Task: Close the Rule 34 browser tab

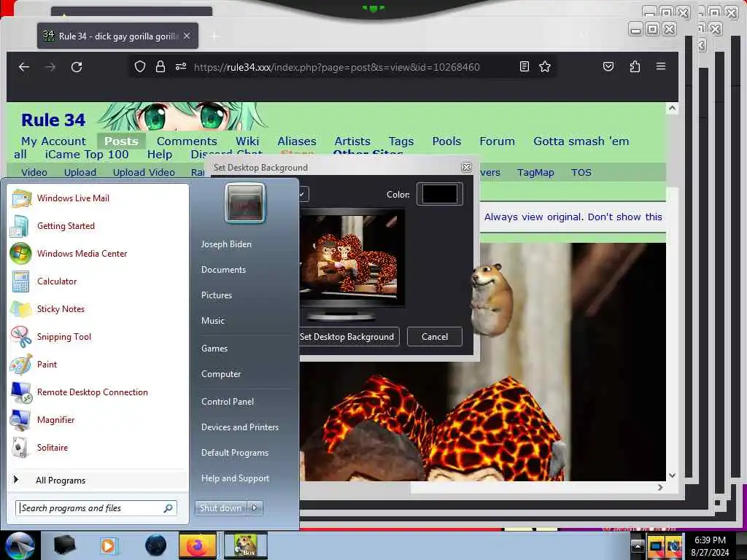Action: 187,36
